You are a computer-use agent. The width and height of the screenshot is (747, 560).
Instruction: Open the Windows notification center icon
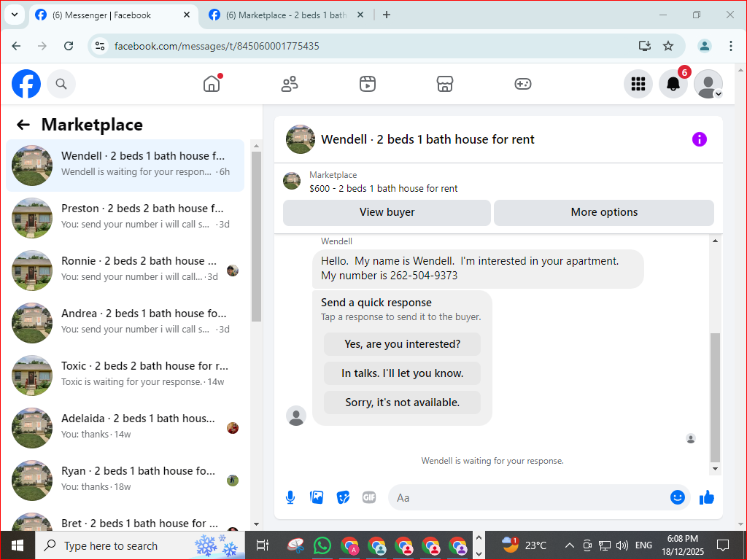pyautogui.click(x=723, y=545)
